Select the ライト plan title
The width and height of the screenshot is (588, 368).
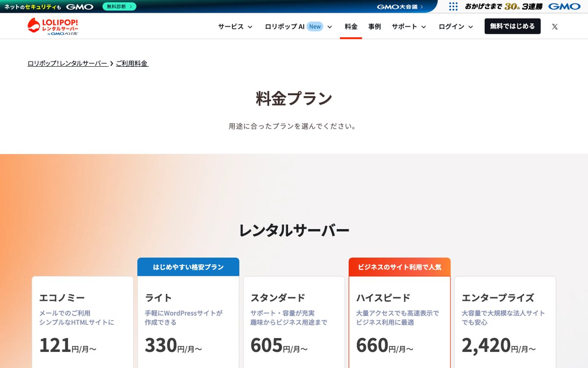tap(159, 298)
